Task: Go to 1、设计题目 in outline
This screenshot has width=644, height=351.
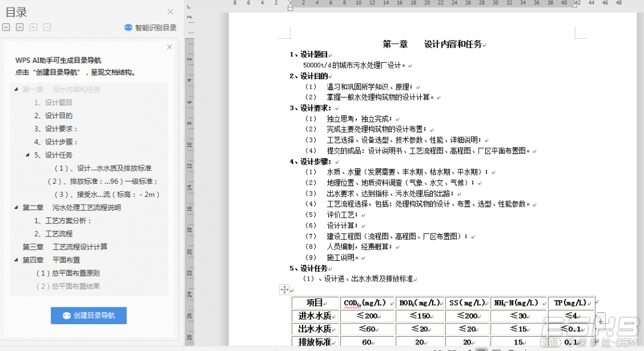Action: coord(53,102)
